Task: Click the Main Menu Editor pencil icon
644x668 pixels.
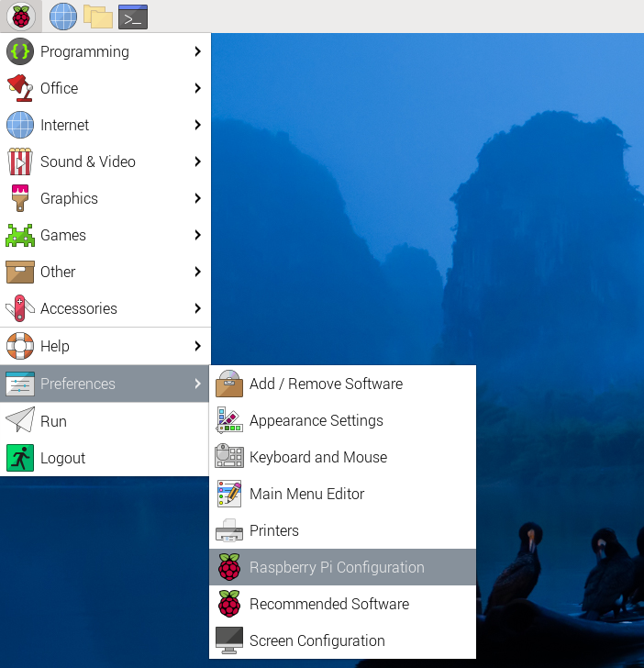Action: pos(229,494)
